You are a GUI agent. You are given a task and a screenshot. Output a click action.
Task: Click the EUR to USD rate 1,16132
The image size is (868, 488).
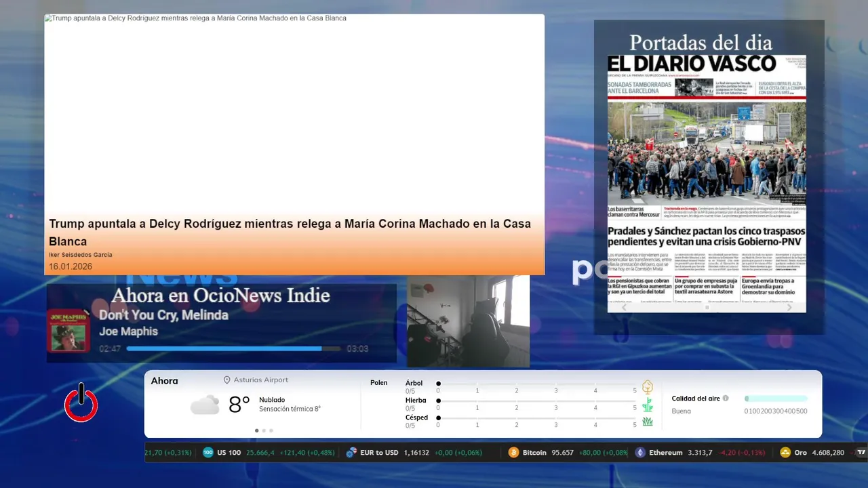point(416,453)
